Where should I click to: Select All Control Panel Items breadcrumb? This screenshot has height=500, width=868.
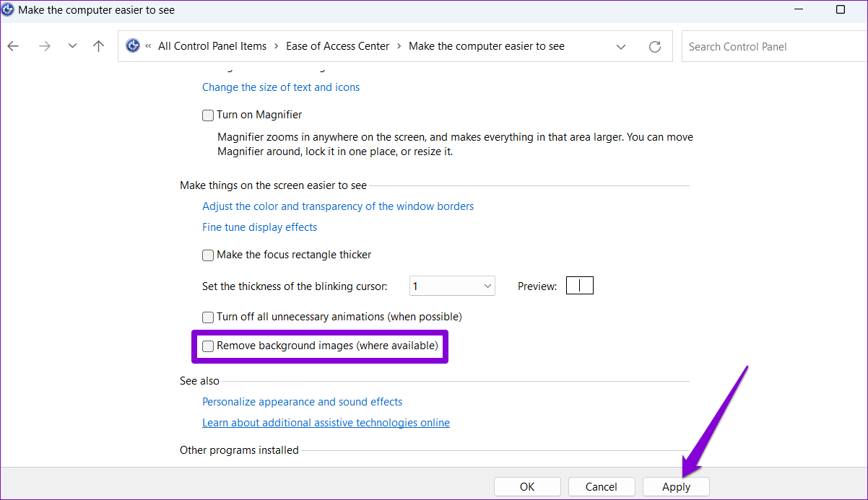tap(212, 46)
